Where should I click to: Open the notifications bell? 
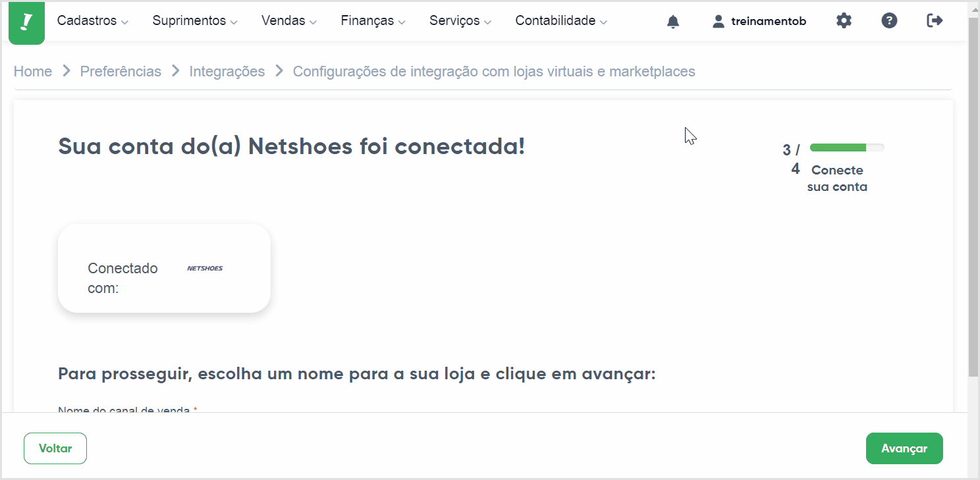[672, 22]
